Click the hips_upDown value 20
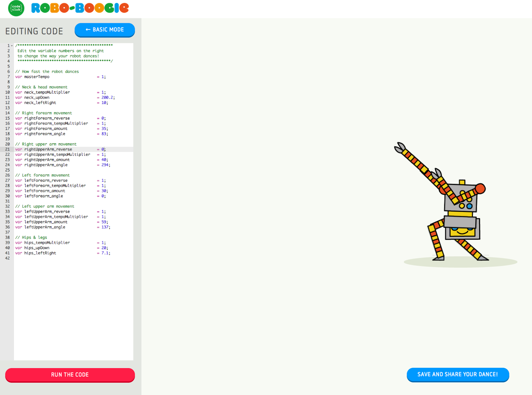The width and height of the screenshot is (532, 395). pos(104,248)
